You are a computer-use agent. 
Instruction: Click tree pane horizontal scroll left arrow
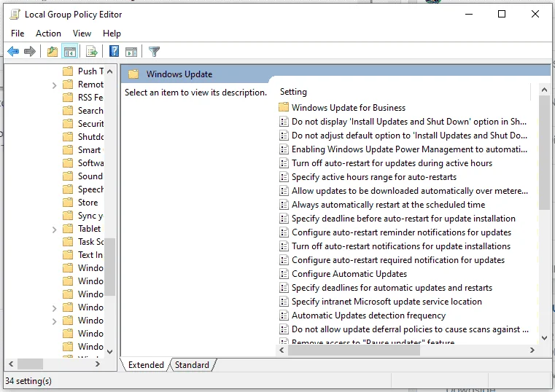pyautogui.click(x=11, y=364)
